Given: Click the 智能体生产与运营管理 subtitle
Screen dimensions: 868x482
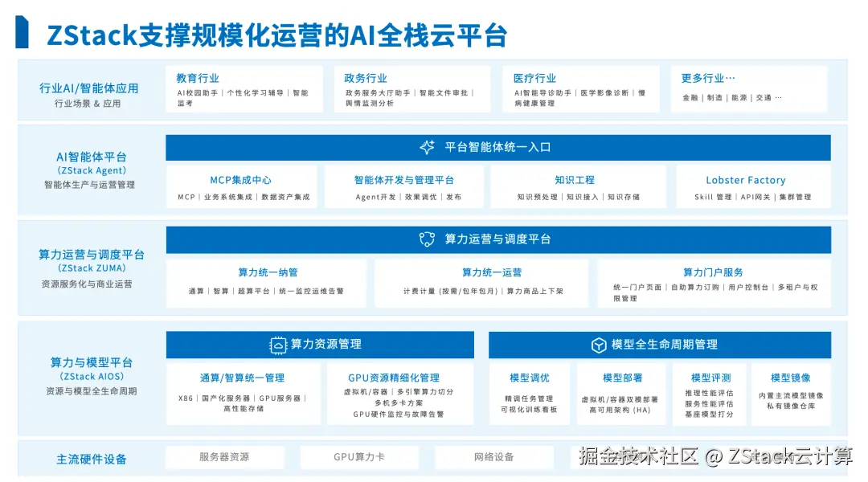Looking at the screenshot, I should 90,185.
